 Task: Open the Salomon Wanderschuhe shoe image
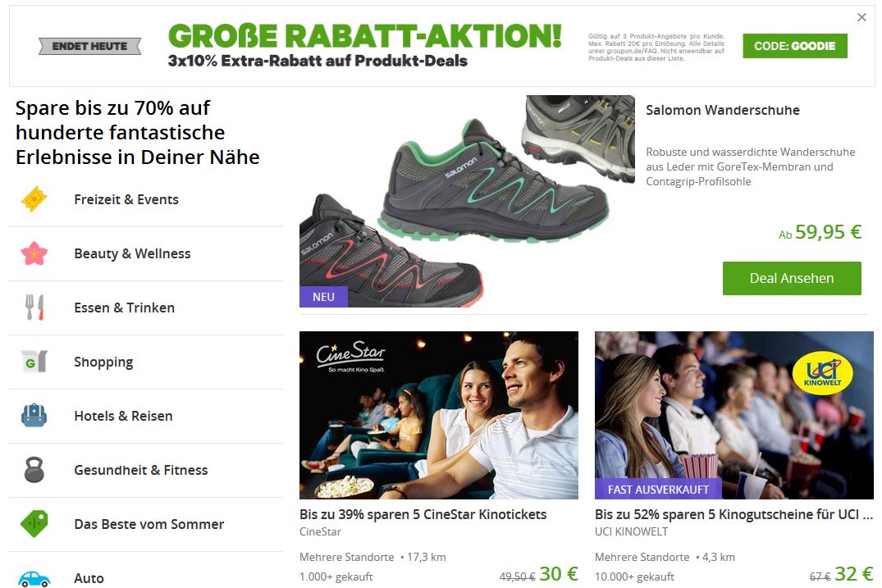click(467, 201)
